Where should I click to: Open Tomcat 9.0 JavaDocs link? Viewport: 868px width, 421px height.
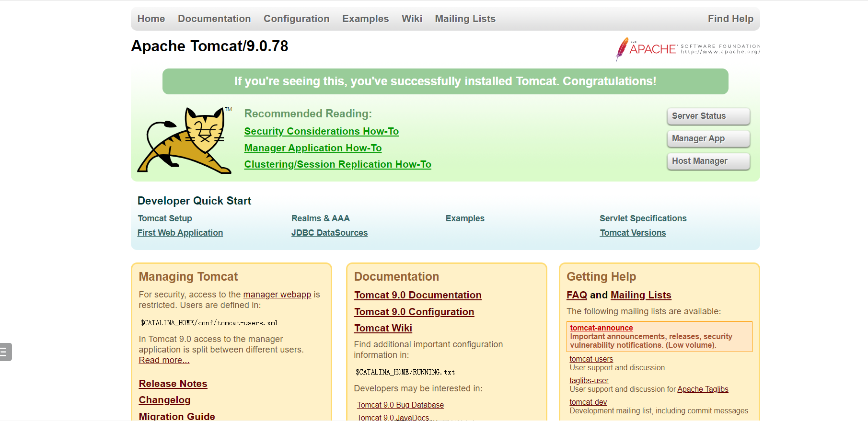[x=393, y=417]
